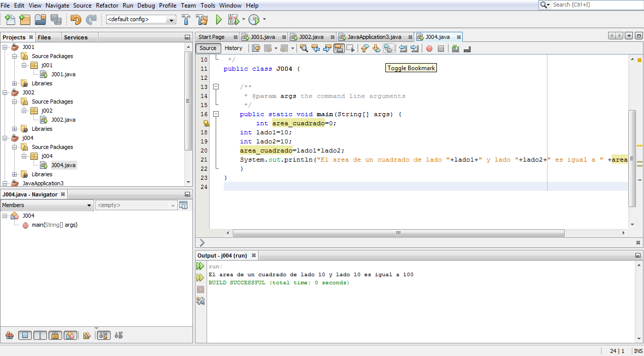Switch to the Services panel tab
The height and width of the screenshot is (356, 644).
coord(76,37)
